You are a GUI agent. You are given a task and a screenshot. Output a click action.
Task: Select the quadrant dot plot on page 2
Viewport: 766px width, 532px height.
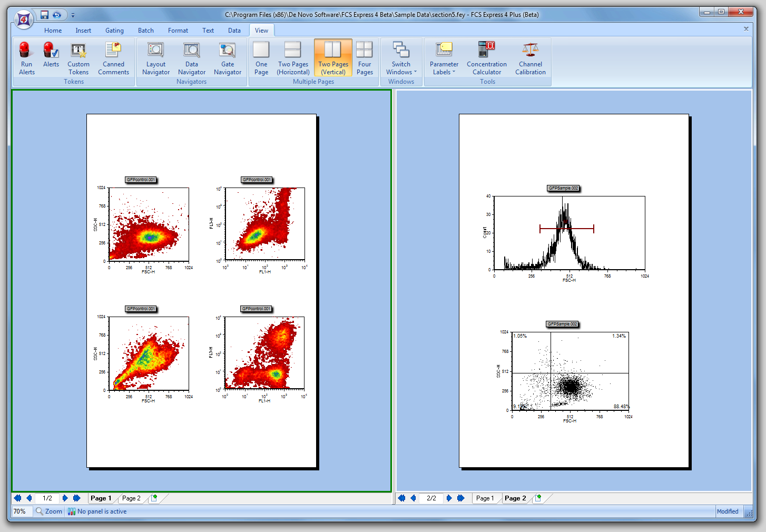(571, 371)
